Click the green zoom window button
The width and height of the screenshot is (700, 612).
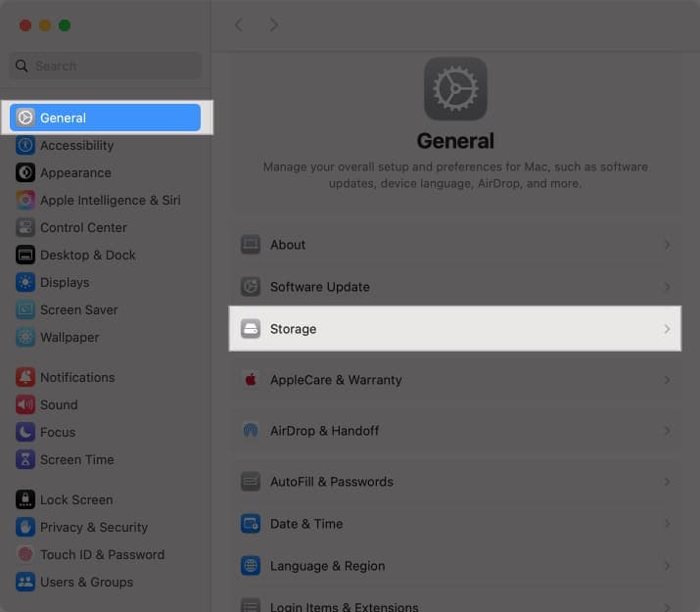65,25
